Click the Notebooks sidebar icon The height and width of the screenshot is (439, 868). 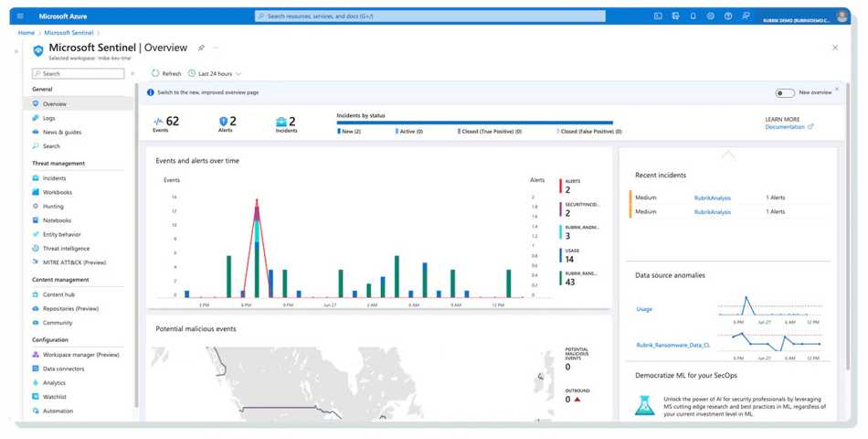36,220
